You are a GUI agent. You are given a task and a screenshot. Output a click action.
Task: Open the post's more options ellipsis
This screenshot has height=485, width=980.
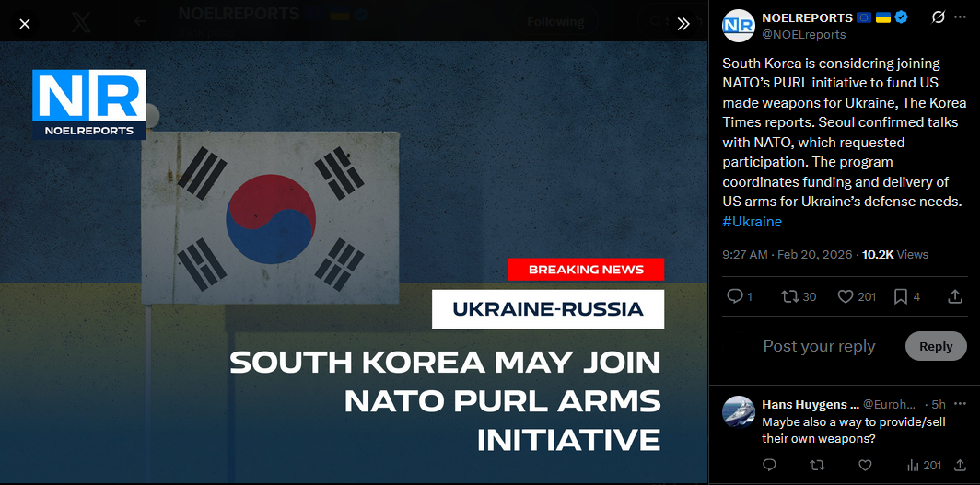pyautogui.click(x=960, y=17)
